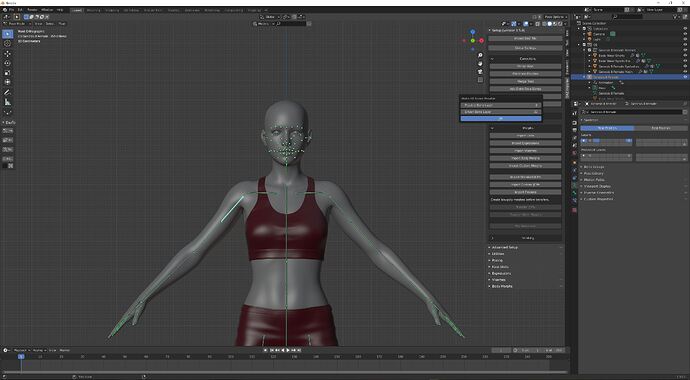Open the Pose Options dropdown
Screen dimensions: 690x380
[x=555, y=17]
